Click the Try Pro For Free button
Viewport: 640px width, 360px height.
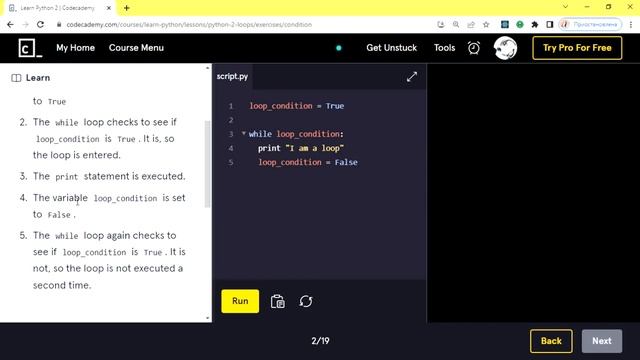click(x=577, y=48)
